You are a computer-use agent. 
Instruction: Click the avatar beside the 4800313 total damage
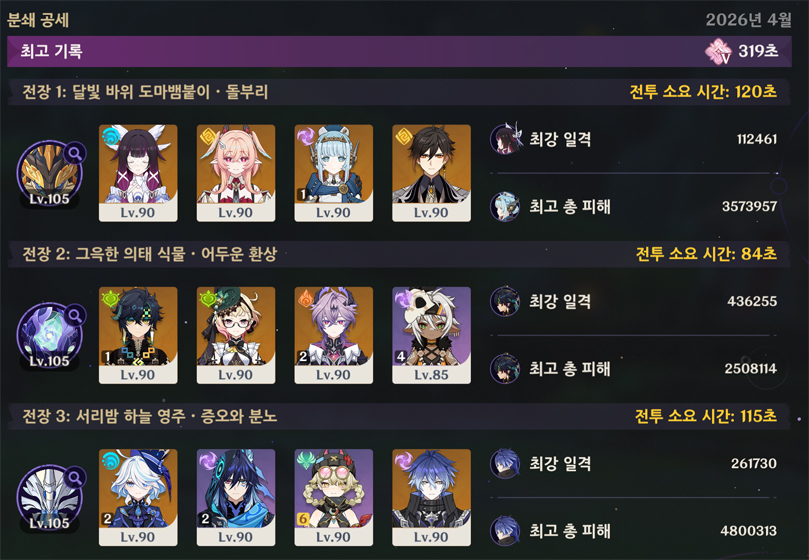point(504,531)
